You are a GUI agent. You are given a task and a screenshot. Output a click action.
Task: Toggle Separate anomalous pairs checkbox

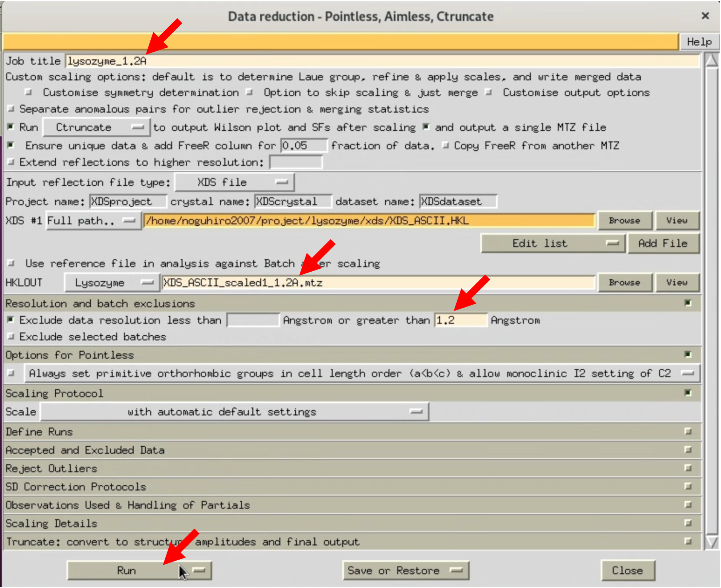click(x=11, y=109)
